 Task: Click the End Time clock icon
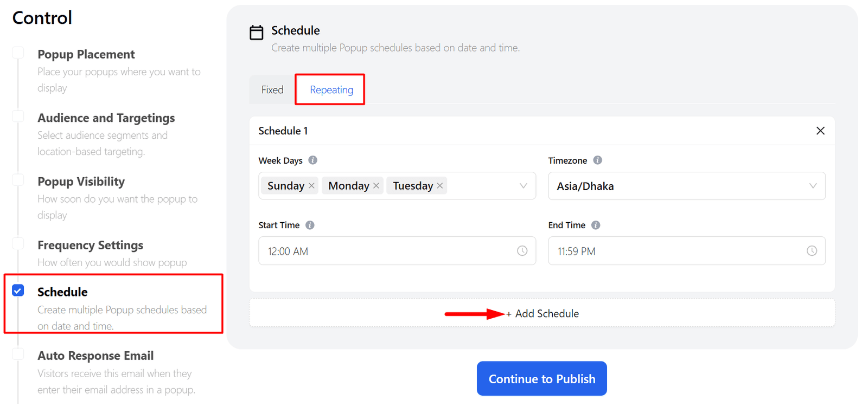coord(812,251)
